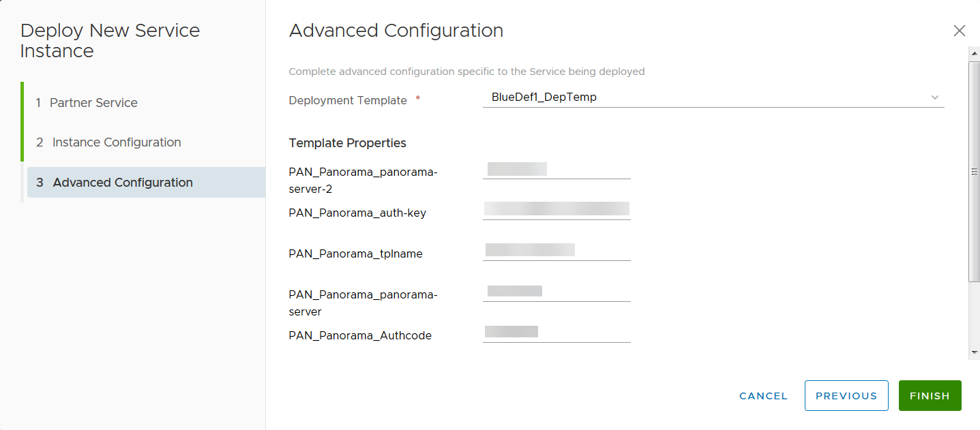Viewport: 980px width, 430px height.
Task: Focus the PAN_Panorama_panorama-server-2 input field
Action: (556, 169)
